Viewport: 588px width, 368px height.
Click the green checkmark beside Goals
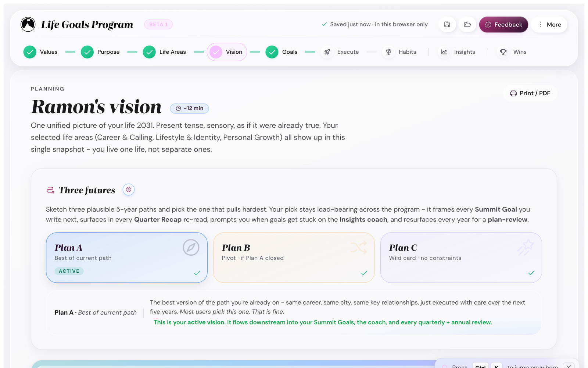point(272,52)
